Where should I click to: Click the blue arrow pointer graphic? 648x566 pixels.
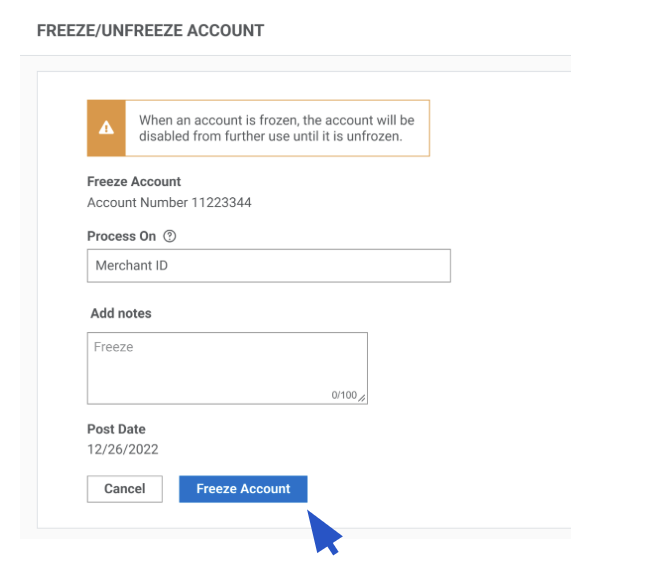click(324, 531)
